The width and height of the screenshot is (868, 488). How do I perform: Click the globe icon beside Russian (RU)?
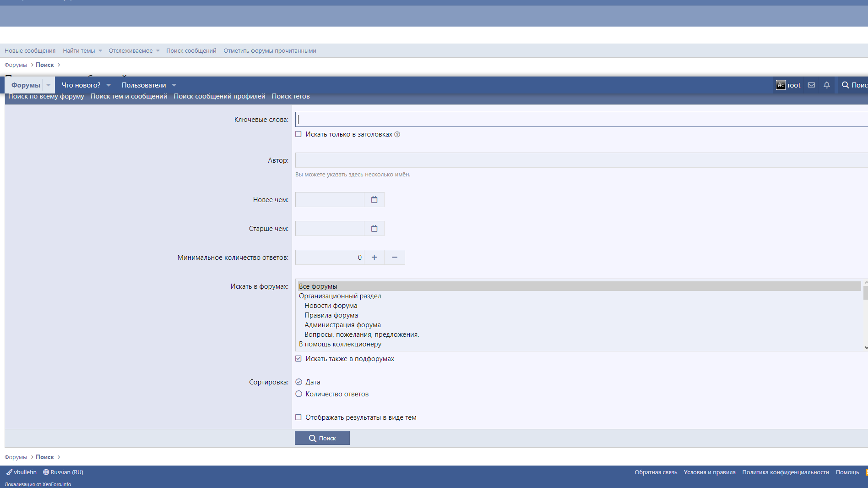tap(45, 472)
